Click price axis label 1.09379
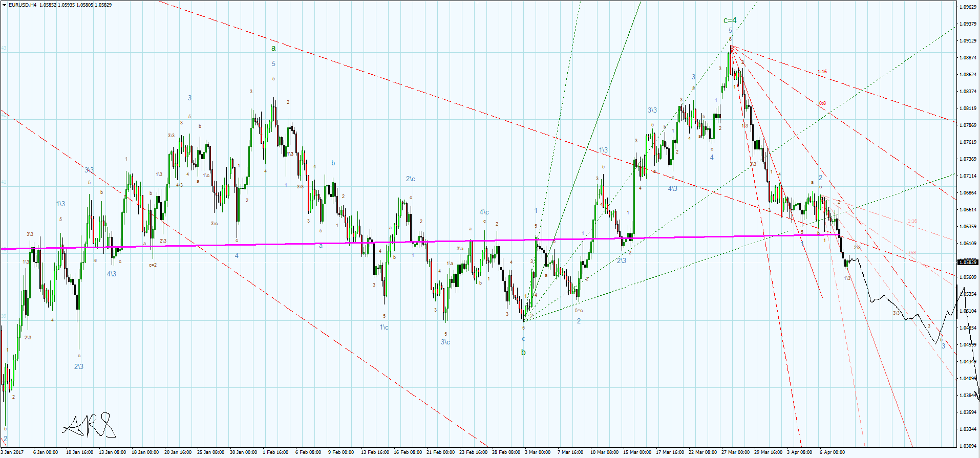The height and width of the screenshot is (458, 980). pos(968,24)
